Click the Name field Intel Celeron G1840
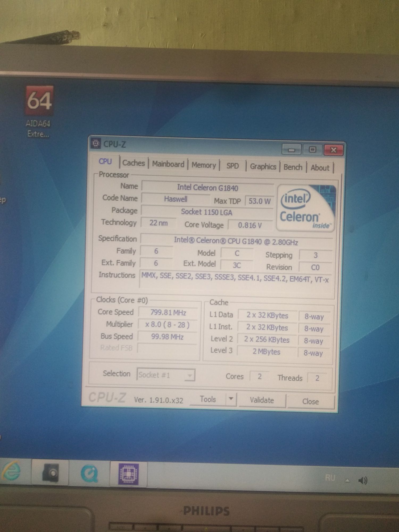 [x=208, y=188]
